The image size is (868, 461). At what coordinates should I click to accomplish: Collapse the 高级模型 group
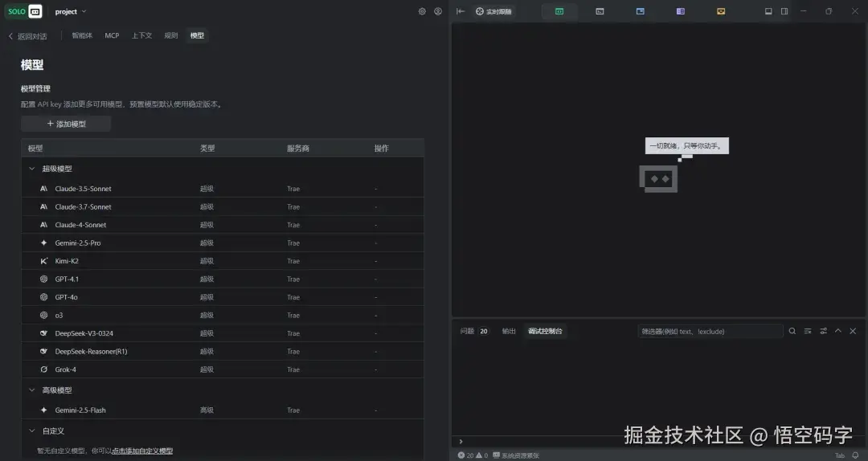coord(31,390)
